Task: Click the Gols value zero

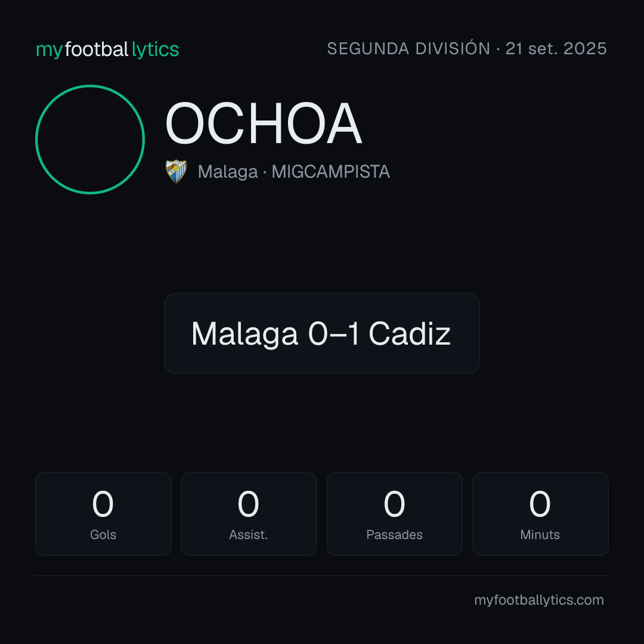Action: click(103, 504)
